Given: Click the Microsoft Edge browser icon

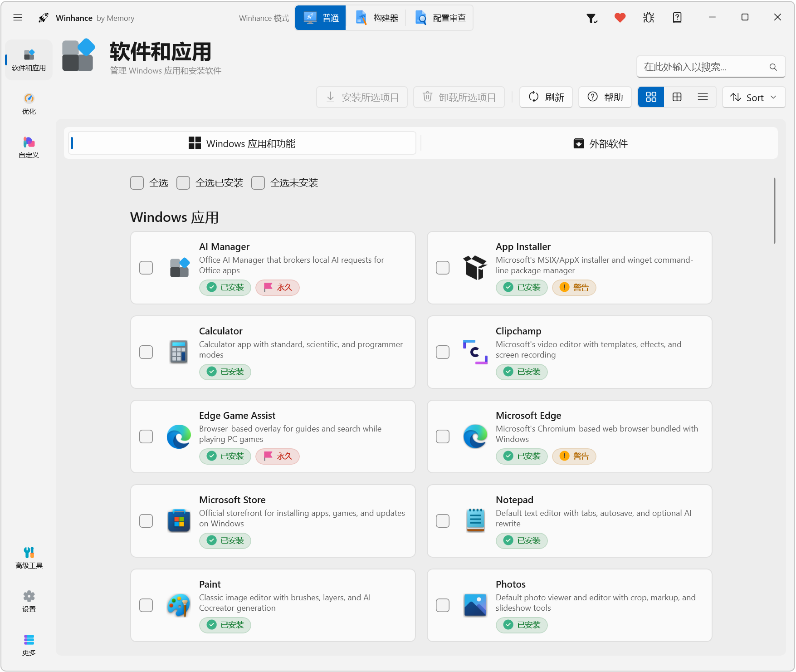Looking at the screenshot, I should coord(475,437).
